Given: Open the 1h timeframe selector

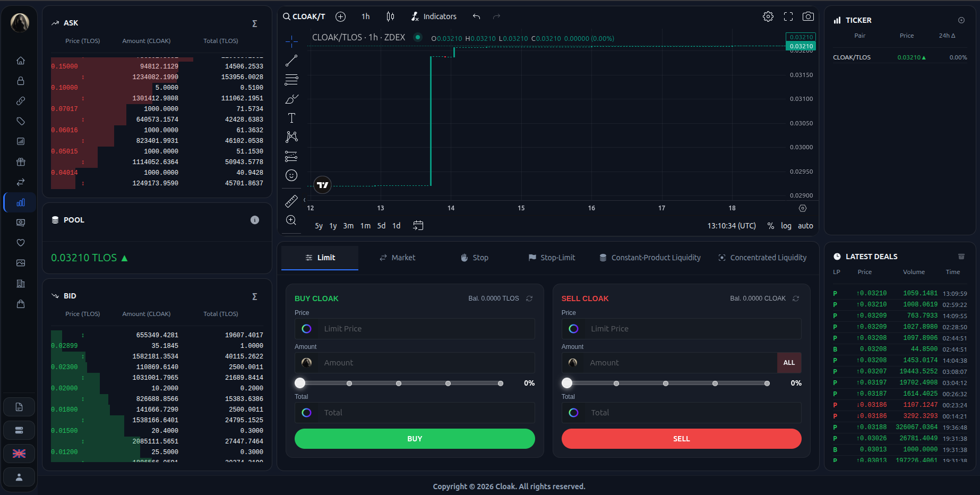Looking at the screenshot, I should (x=365, y=16).
